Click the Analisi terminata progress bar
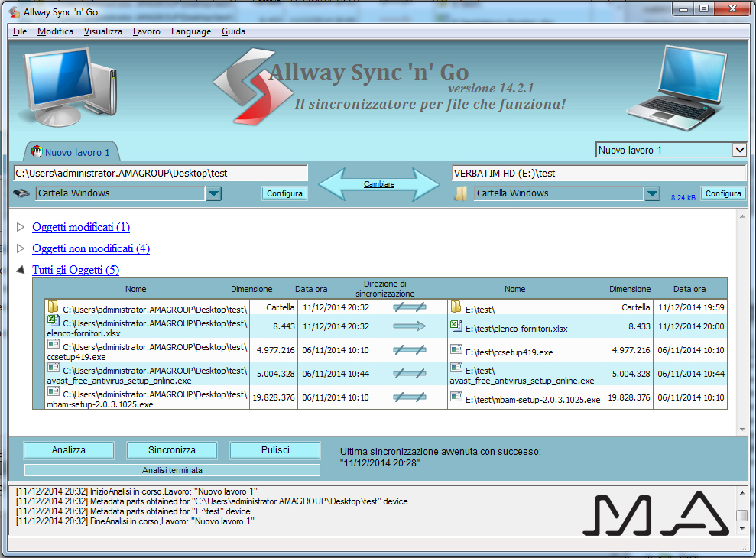This screenshot has width=756, height=558. 172,470
